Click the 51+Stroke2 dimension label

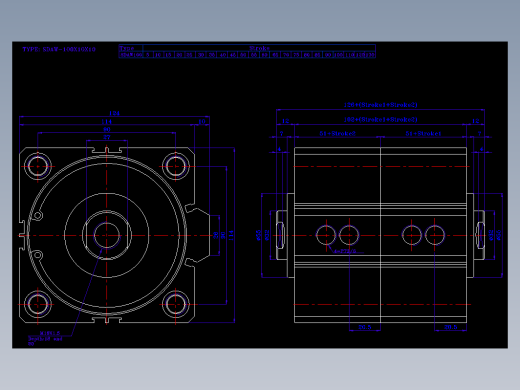[338, 134]
